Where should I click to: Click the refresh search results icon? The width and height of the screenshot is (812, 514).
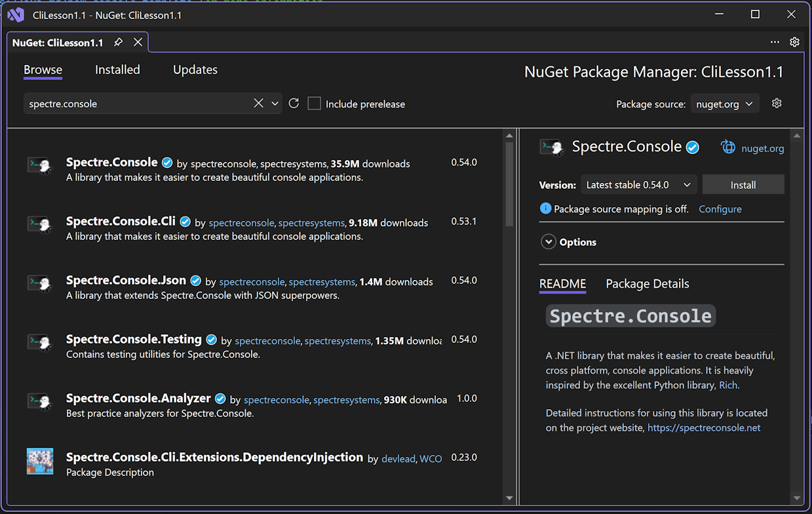(x=294, y=103)
